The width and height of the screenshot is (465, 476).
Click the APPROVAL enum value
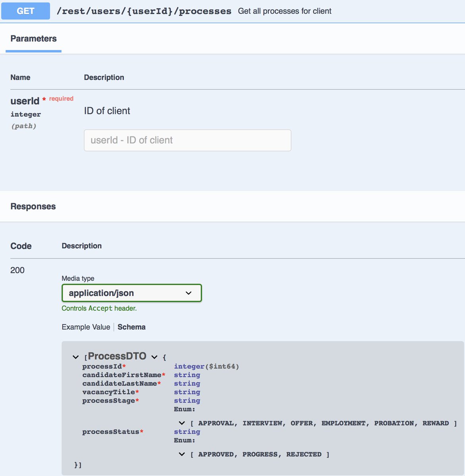pyautogui.click(x=216, y=423)
